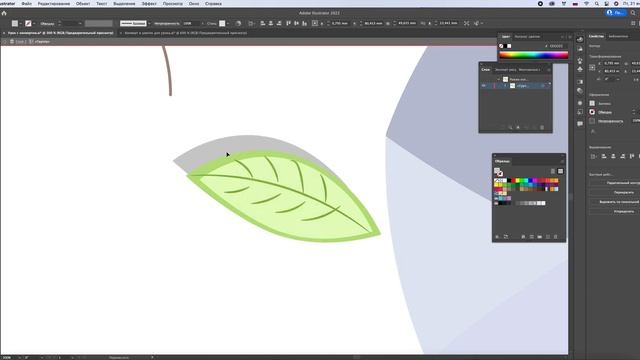Click the New Color Group folder icon

point(540,237)
